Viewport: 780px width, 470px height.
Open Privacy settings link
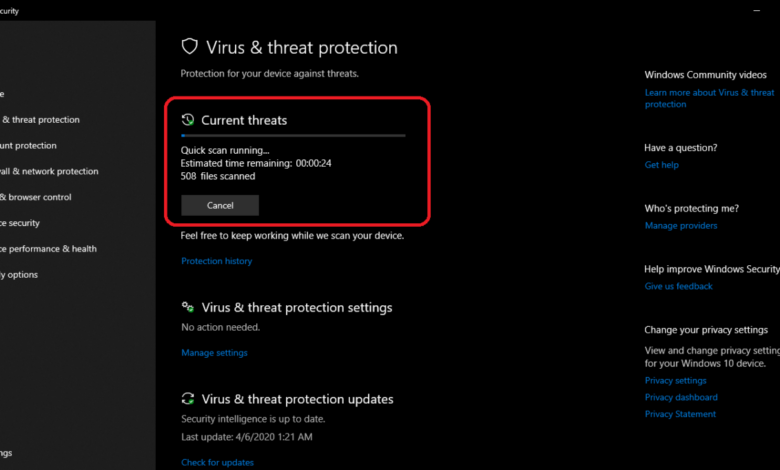coord(675,381)
